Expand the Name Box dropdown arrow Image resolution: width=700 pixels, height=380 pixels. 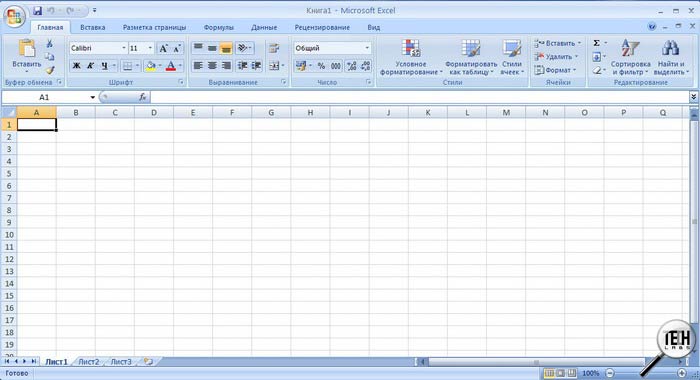[92, 97]
